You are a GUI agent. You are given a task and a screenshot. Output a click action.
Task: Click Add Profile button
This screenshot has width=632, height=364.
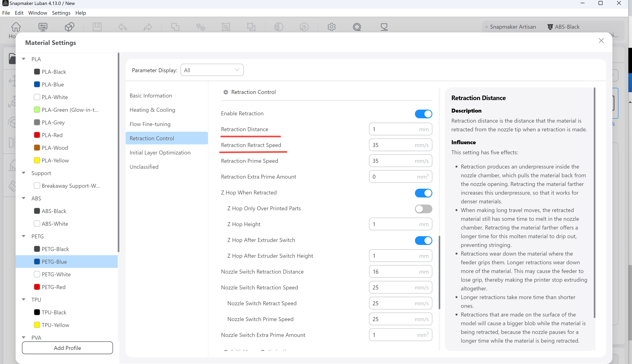[x=67, y=348]
